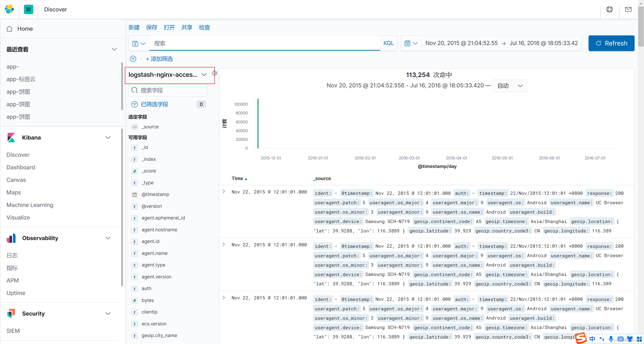Open the 自动 histogram interval dropdown
The width and height of the screenshot is (644, 344).
509,85
